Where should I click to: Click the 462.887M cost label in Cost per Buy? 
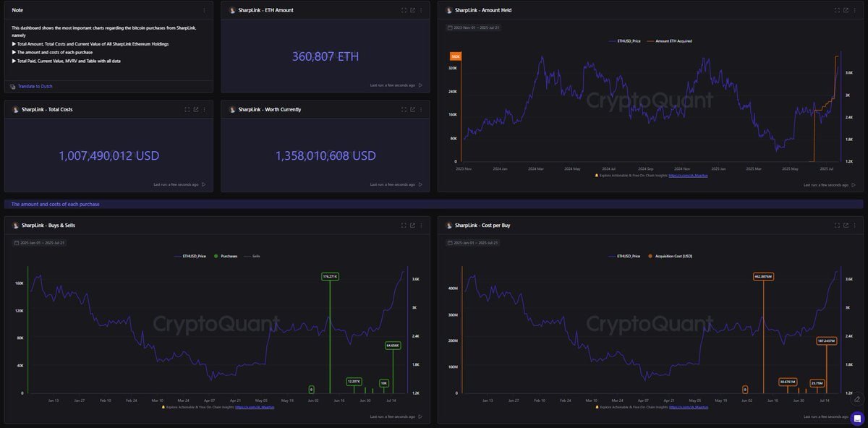pos(763,276)
